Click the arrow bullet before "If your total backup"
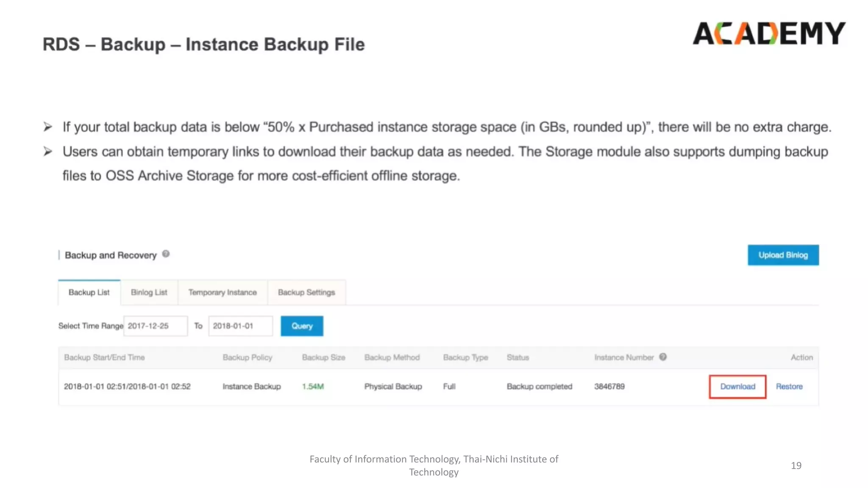This screenshot has height=488, width=868. click(x=48, y=127)
